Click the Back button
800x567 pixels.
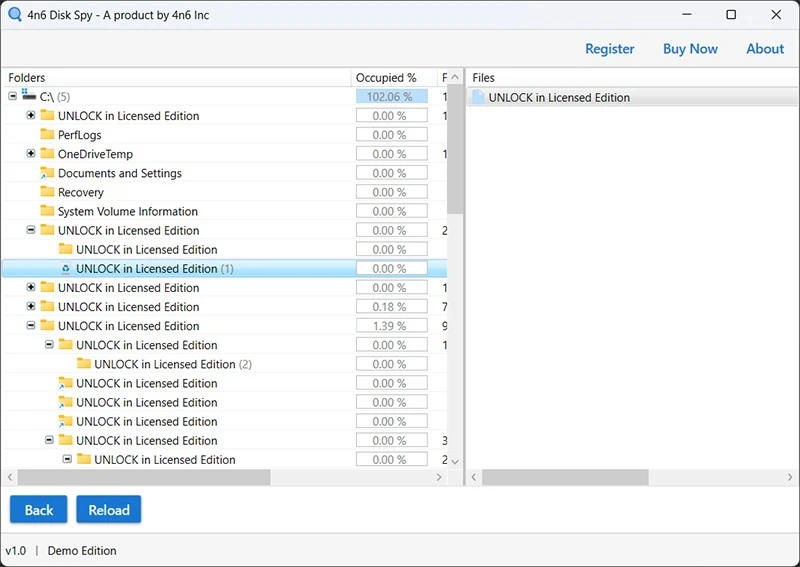pos(39,509)
